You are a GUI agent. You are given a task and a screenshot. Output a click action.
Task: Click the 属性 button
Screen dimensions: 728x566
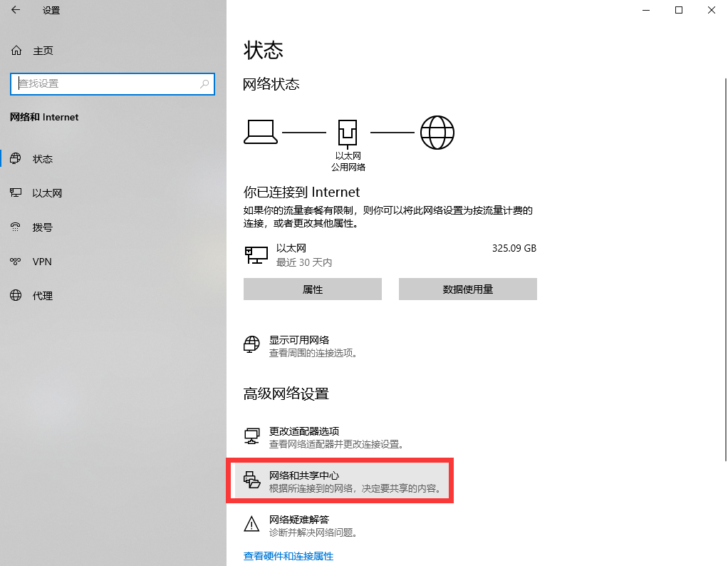point(312,289)
